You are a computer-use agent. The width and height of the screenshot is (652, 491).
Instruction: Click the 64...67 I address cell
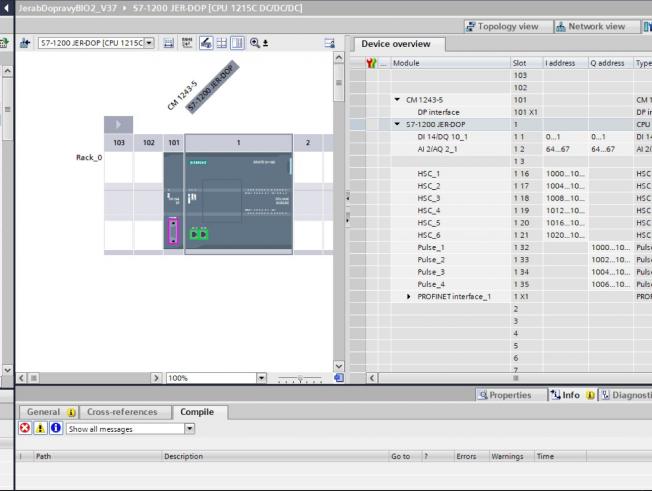[x=565, y=149]
